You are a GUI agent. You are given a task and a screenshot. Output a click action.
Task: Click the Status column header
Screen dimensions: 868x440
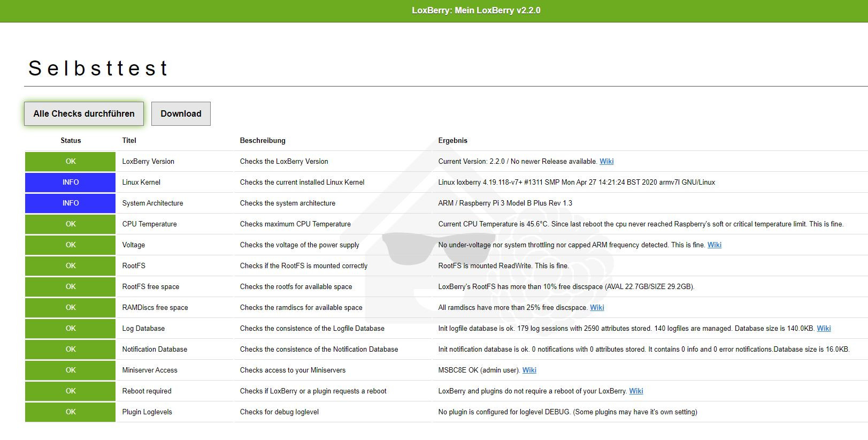(71, 140)
